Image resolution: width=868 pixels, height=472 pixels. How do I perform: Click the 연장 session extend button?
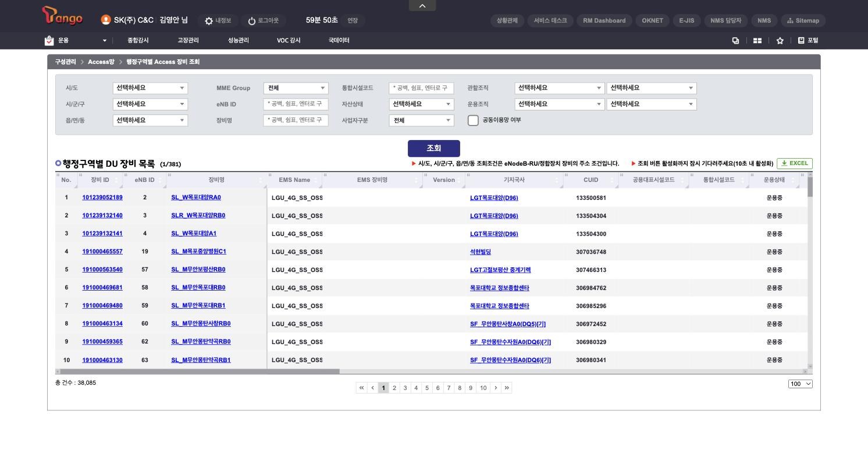353,20
